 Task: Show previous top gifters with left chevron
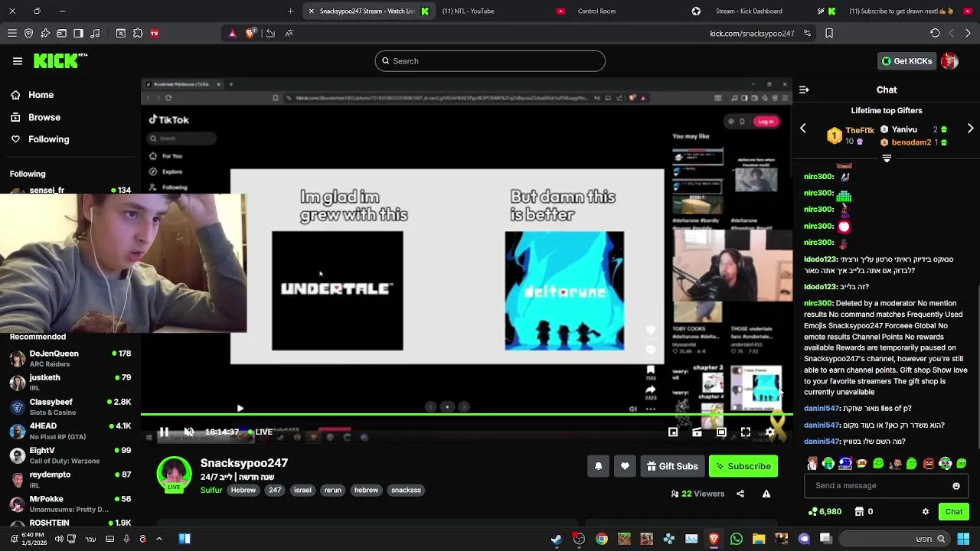point(803,129)
